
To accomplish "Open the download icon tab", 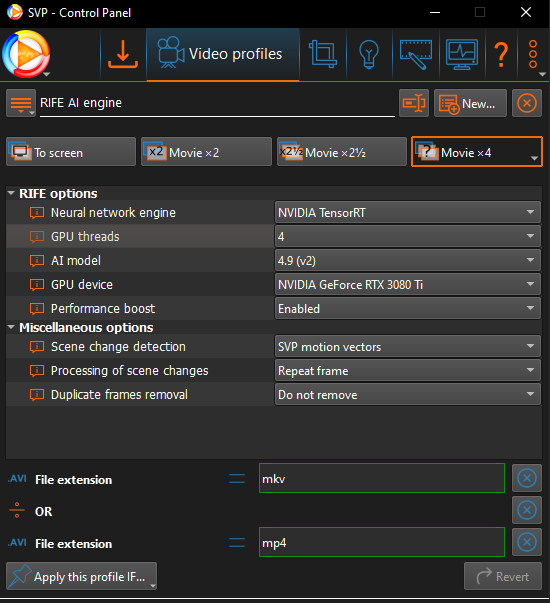I will pos(123,54).
